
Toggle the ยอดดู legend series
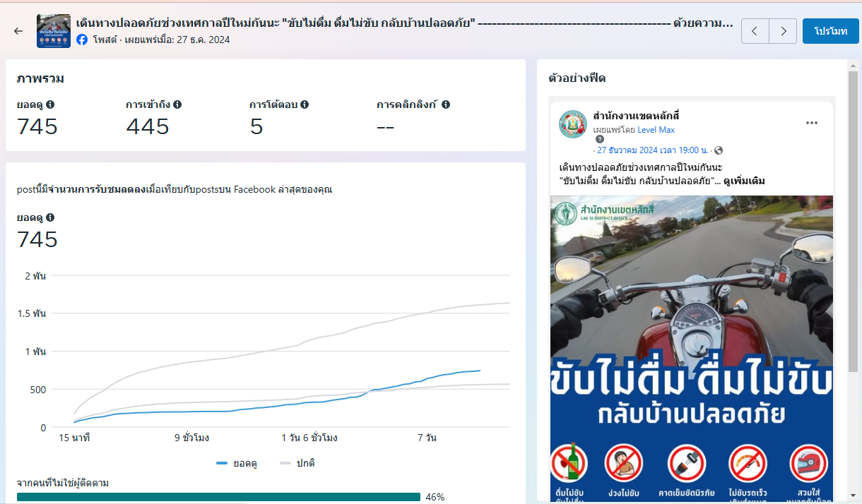click(237, 463)
